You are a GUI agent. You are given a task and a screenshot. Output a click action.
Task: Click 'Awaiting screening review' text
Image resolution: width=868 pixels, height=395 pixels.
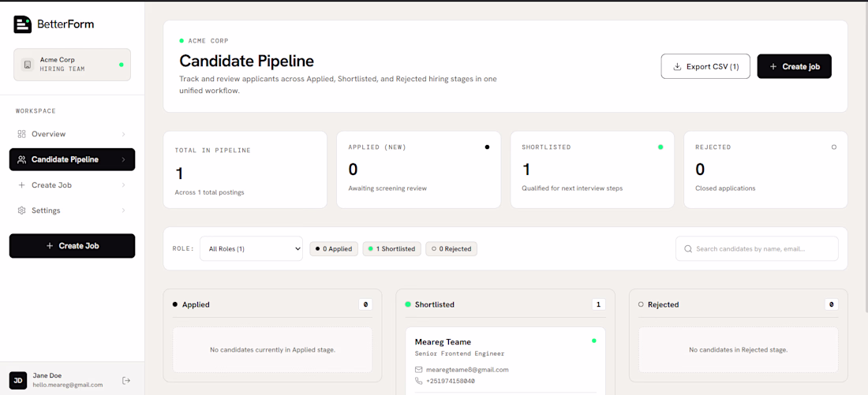tap(387, 188)
